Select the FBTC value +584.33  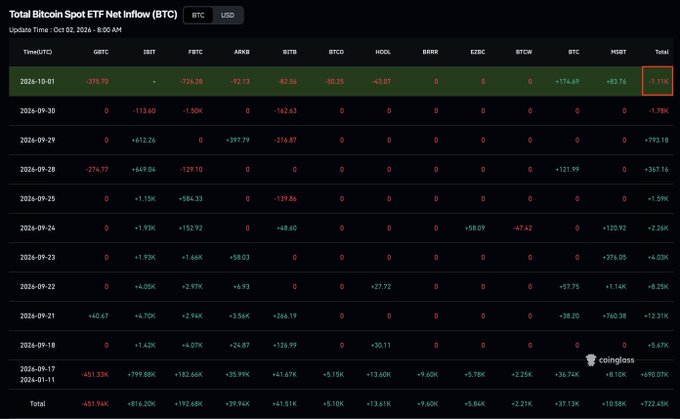point(190,199)
